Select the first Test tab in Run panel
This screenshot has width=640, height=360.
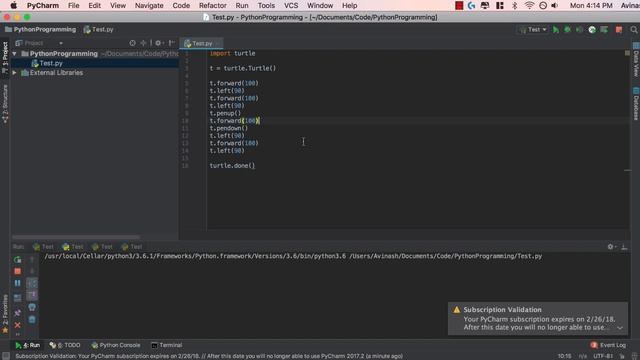point(43,247)
